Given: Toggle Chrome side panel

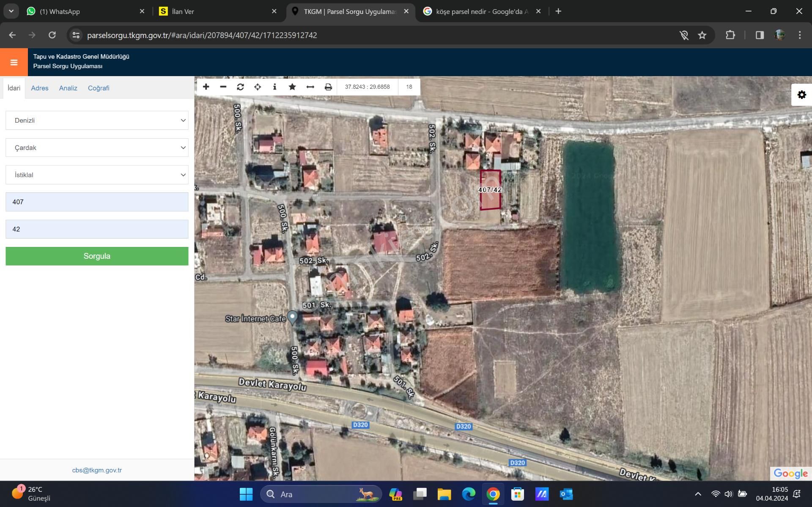Looking at the screenshot, I should point(760,35).
